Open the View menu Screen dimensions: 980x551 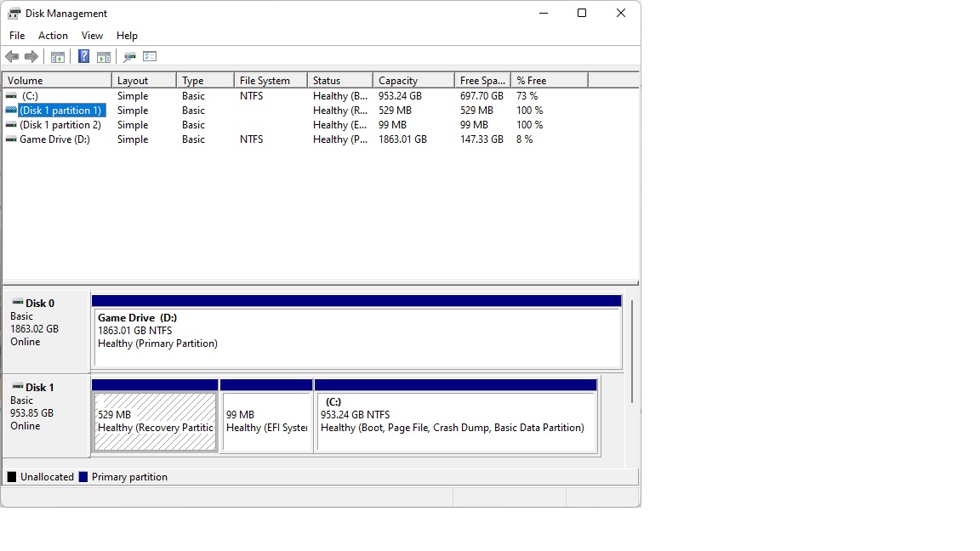[92, 36]
